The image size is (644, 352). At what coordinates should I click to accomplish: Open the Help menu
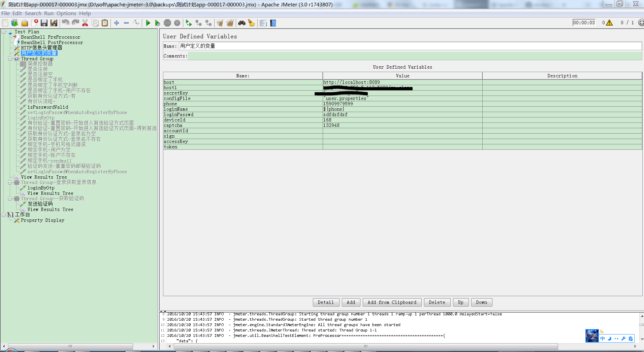click(85, 13)
